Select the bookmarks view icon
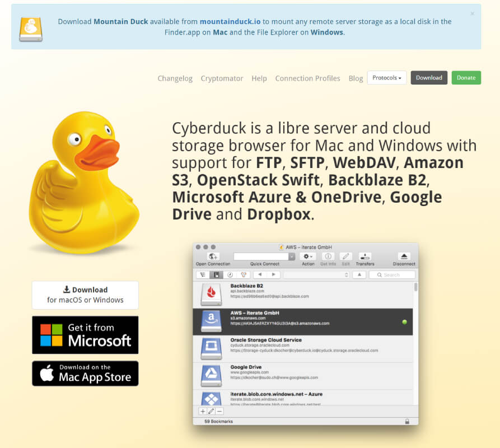This screenshot has height=448, width=500. 216,275
